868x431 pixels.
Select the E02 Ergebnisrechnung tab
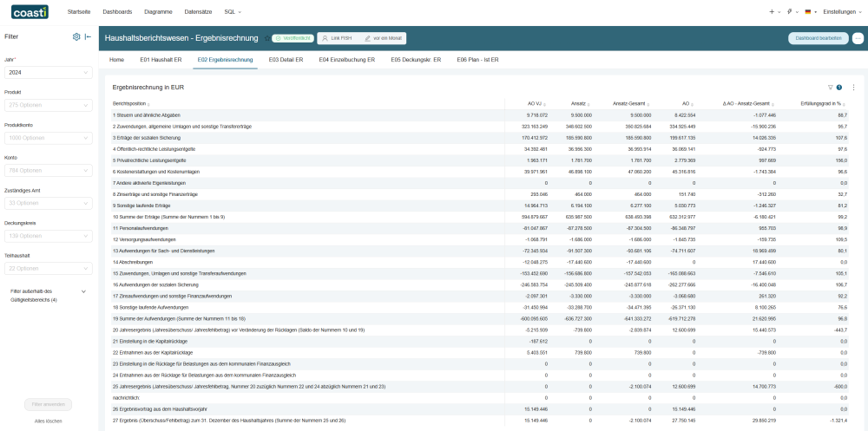(226, 59)
